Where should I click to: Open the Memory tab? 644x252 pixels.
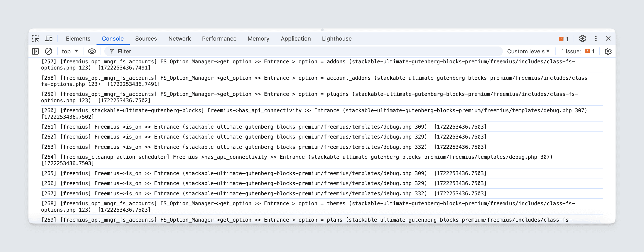(x=258, y=38)
